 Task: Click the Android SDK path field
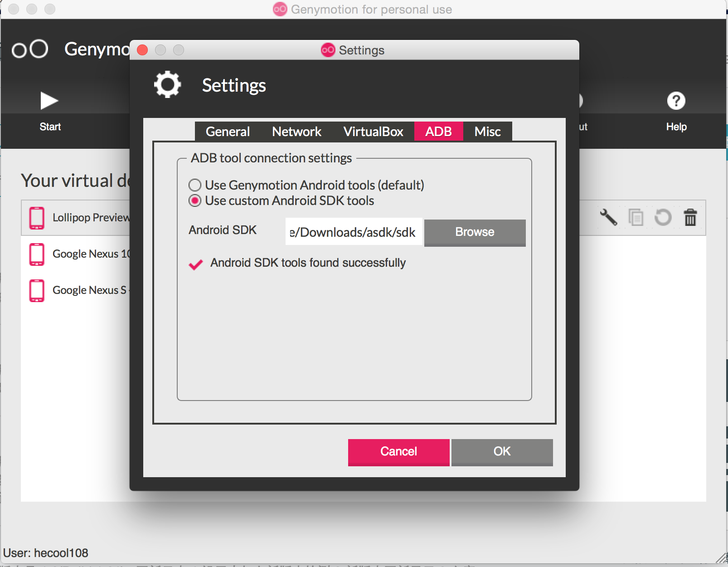click(354, 232)
